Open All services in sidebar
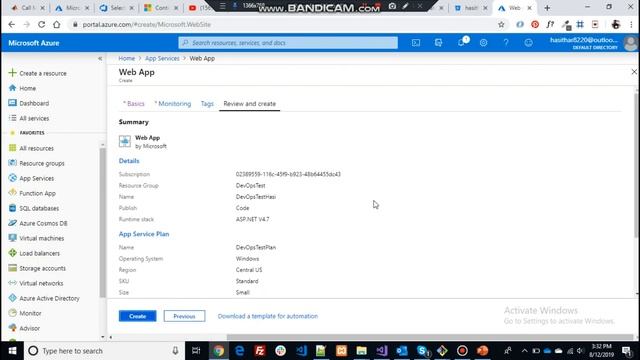The width and height of the screenshot is (640, 360). [29, 118]
